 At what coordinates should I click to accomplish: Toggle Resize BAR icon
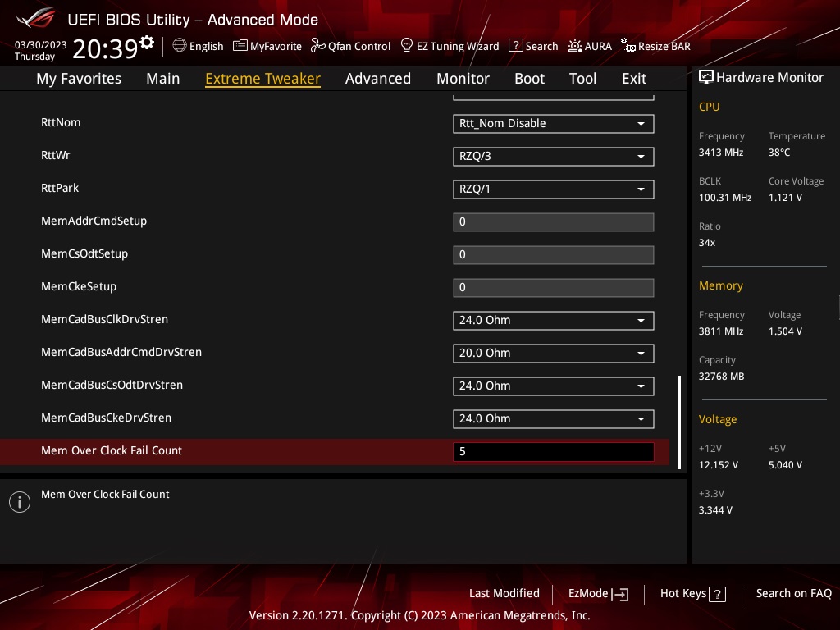[628, 46]
